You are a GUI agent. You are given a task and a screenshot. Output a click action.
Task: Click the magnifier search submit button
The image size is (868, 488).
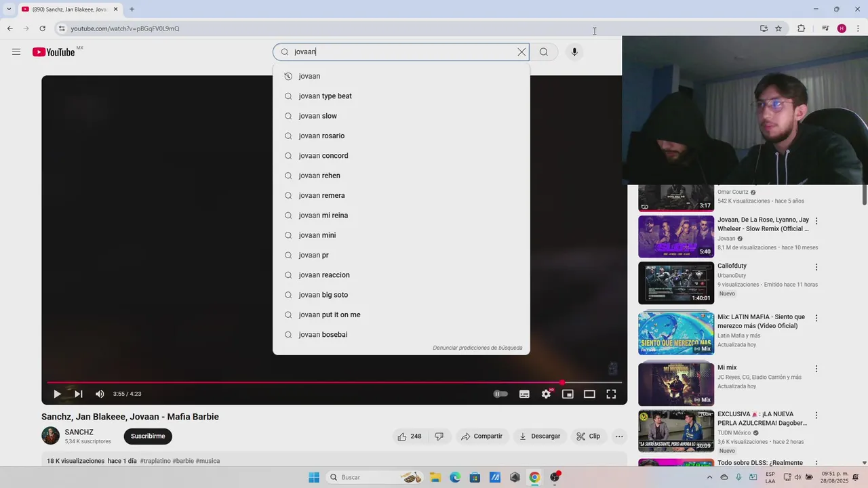coord(544,52)
